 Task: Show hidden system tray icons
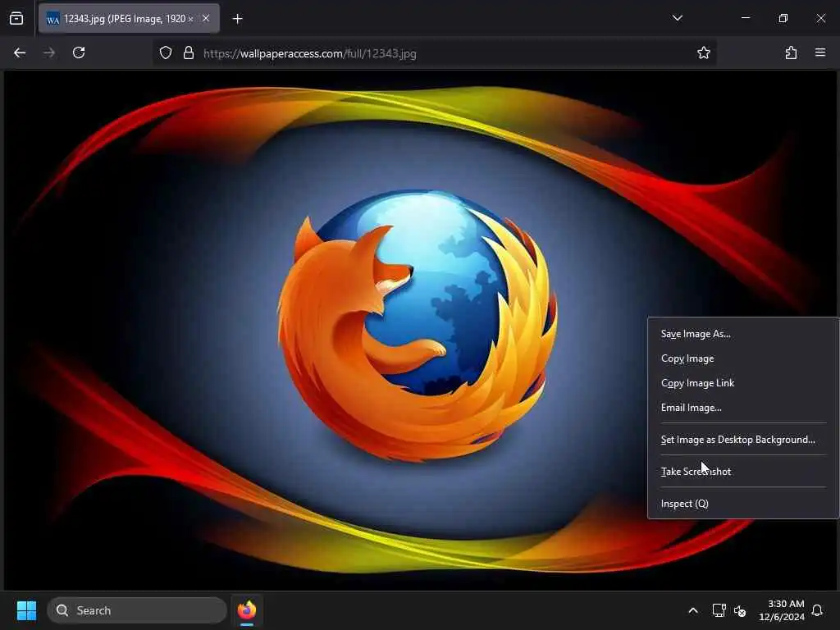coord(692,610)
